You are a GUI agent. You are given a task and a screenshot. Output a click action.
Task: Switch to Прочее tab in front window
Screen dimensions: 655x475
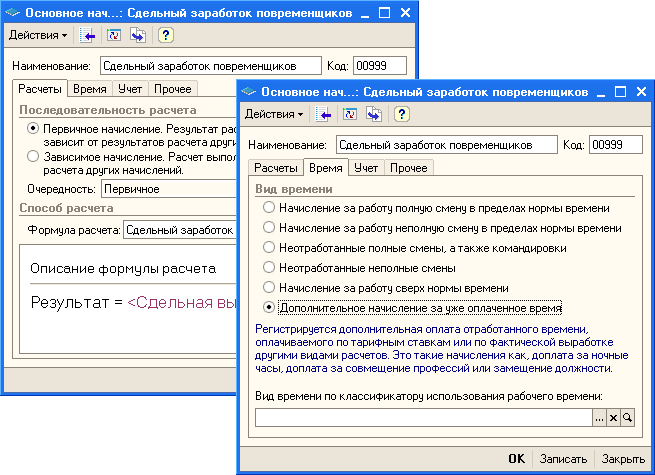coord(409,168)
